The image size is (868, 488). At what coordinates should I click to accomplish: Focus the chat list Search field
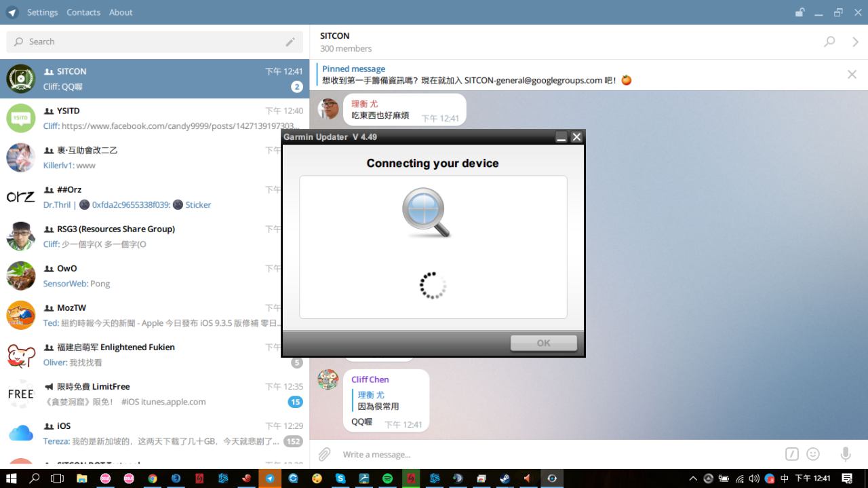coord(155,41)
